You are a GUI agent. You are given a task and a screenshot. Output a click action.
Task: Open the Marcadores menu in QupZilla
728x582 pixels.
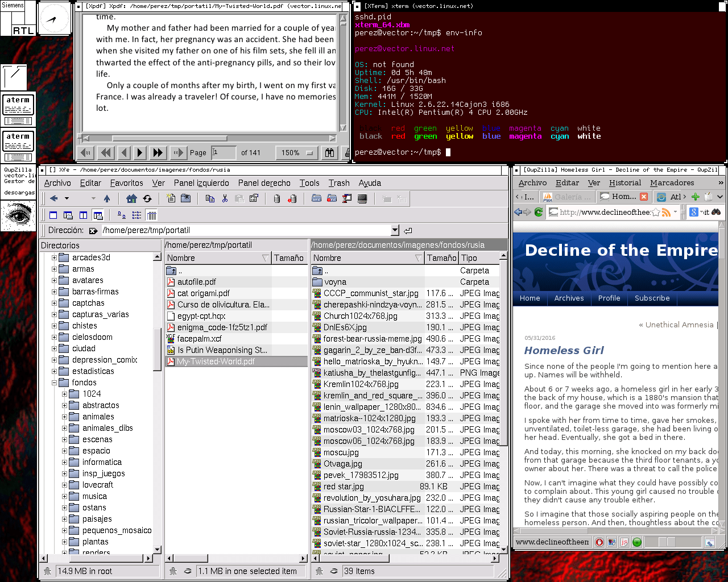672,183
